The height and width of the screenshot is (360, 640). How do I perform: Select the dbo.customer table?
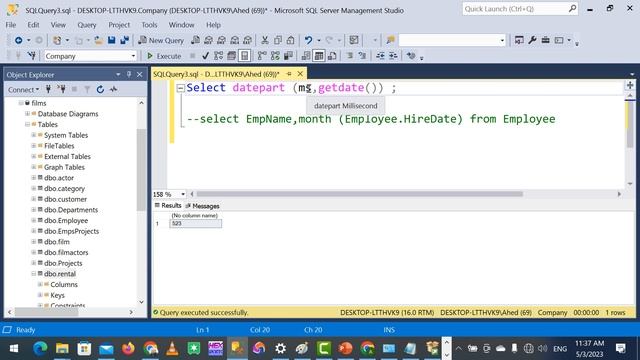[x=65, y=199]
